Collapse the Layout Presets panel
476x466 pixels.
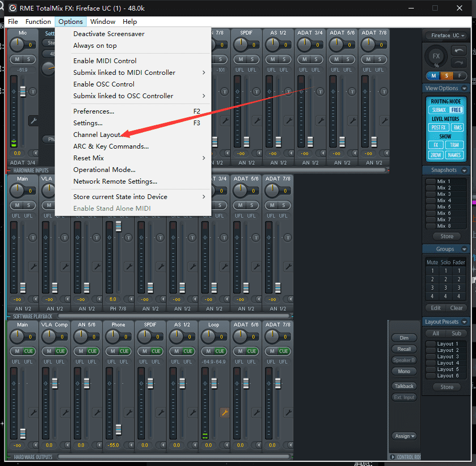click(464, 322)
